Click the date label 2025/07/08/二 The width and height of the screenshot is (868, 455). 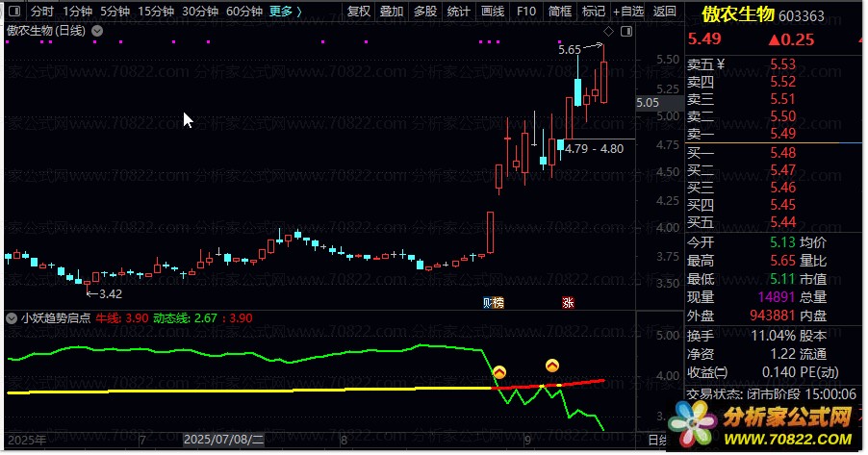(223, 440)
